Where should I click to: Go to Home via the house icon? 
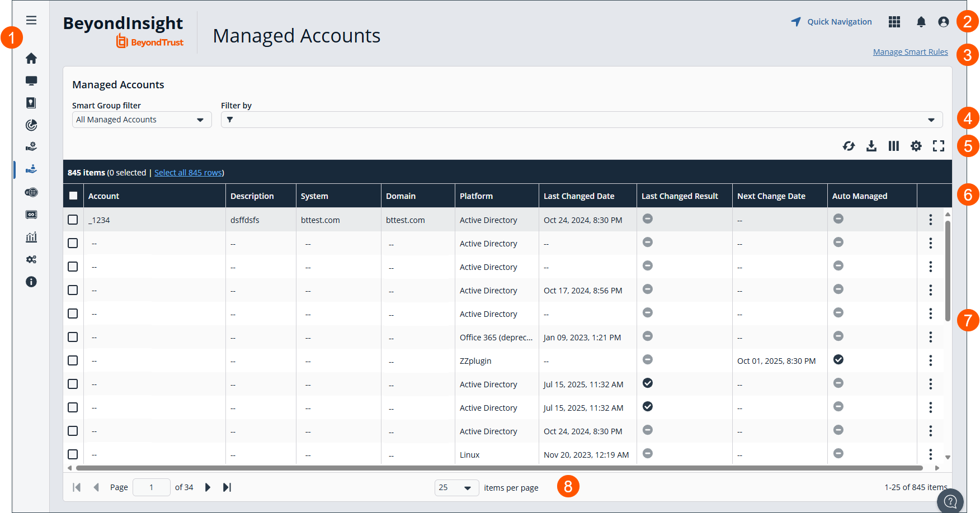pos(31,58)
